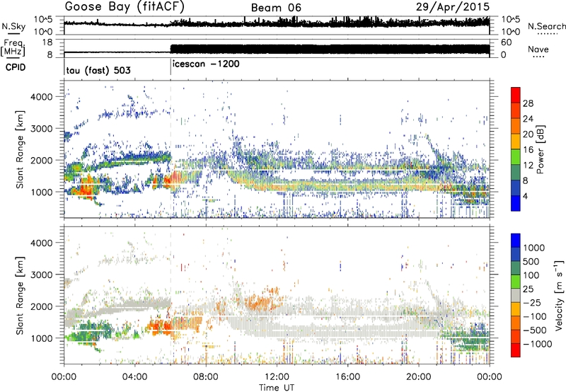The image size is (566, 392).
Task: Click the '2000' tick of the velocity panel
Action: pos(42,306)
